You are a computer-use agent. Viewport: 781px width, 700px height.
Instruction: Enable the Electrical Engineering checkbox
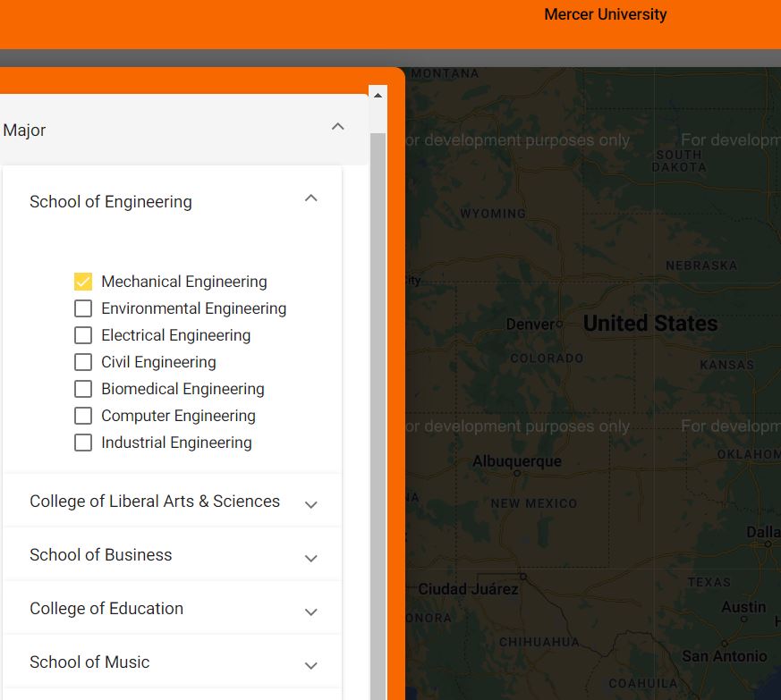pyautogui.click(x=83, y=335)
